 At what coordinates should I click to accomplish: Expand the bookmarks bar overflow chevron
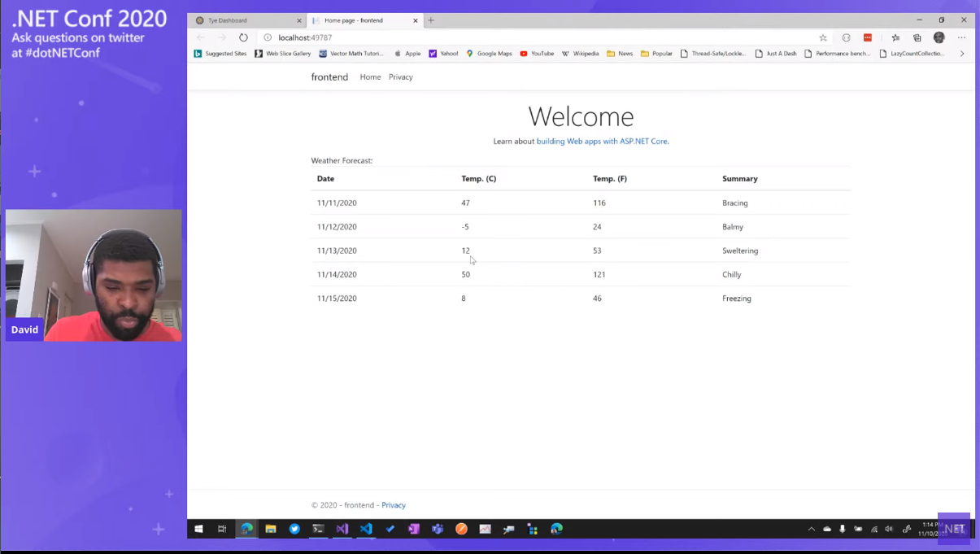coord(962,54)
